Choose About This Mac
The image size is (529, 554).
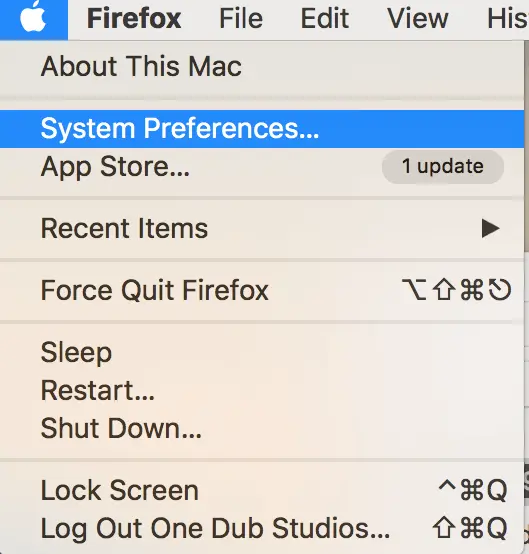pyautogui.click(x=262, y=66)
